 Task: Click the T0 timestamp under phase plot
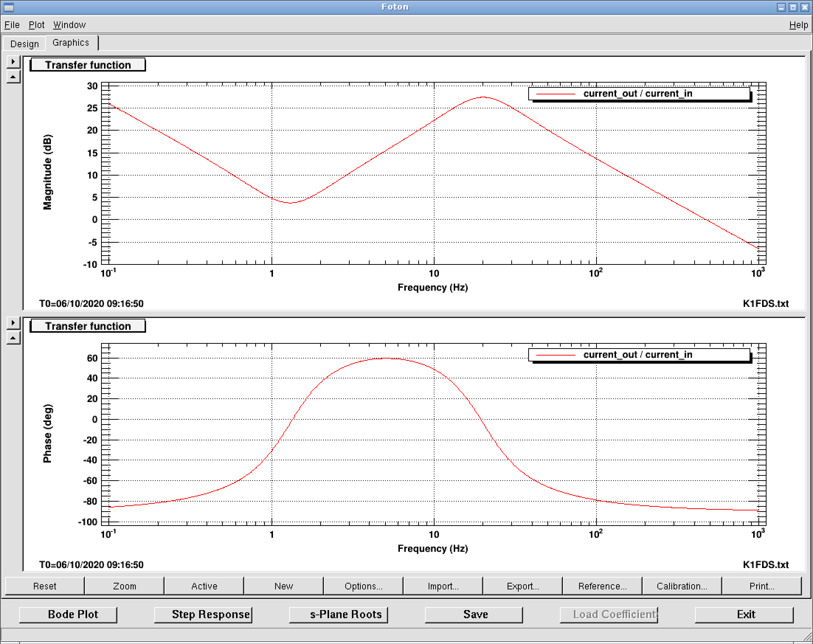tap(91, 565)
